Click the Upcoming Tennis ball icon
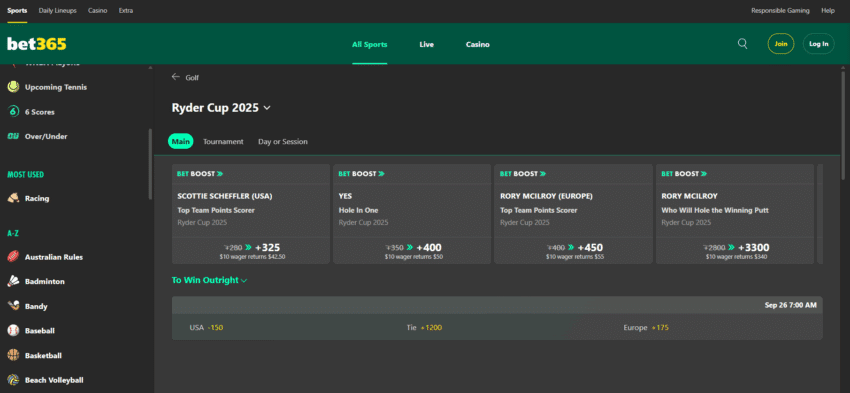 pyautogui.click(x=14, y=87)
